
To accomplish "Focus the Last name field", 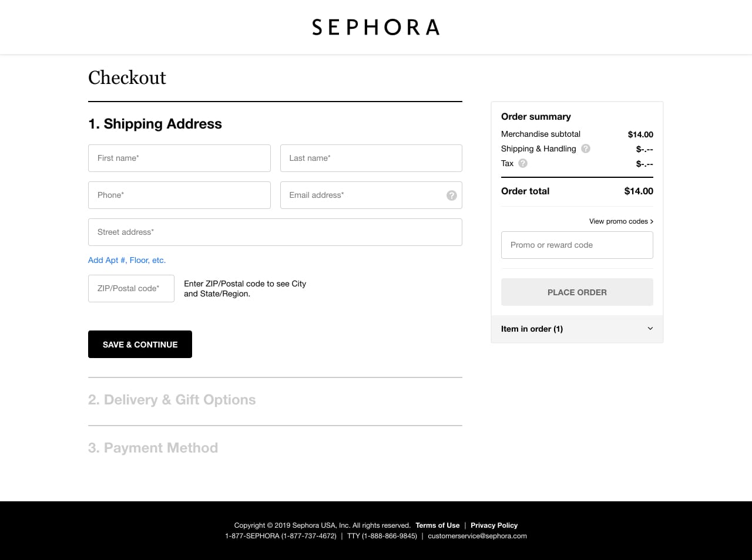I will [x=371, y=158].
